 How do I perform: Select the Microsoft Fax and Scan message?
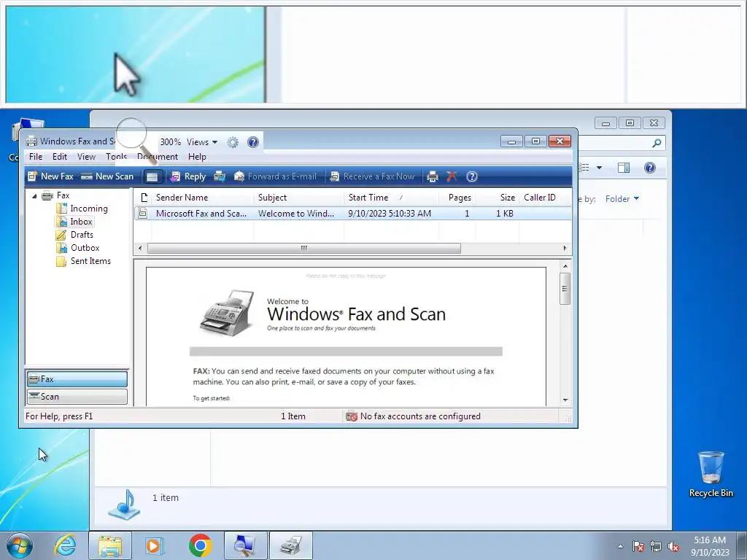pyautogui.click(x=352, y=214)
